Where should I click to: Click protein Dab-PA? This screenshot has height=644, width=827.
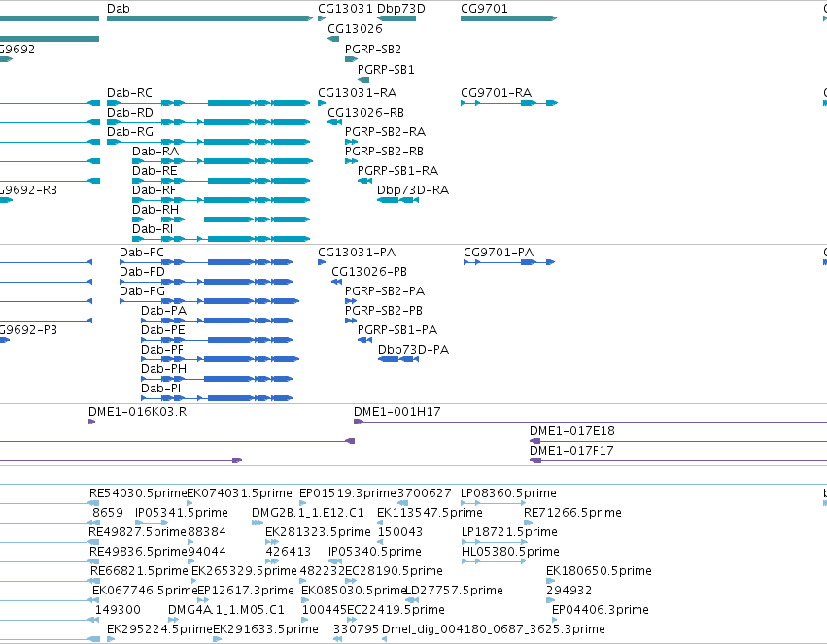coord(217,321)
